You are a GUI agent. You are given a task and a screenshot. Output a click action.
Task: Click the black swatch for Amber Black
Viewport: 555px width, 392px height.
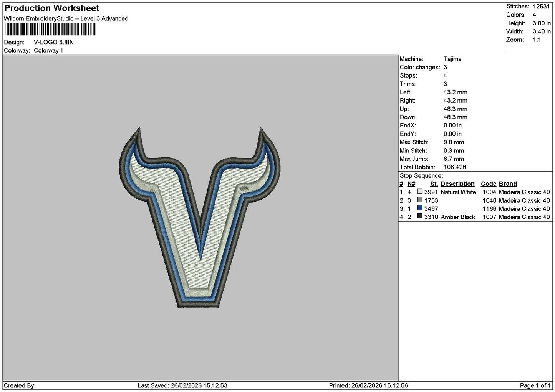click(x=420, y=217)
